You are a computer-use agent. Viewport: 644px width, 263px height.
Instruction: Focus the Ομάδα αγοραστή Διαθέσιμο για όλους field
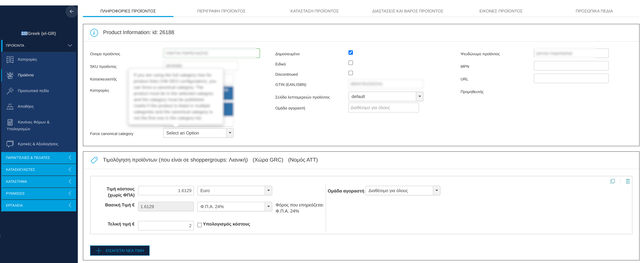(x=384, y=108)
